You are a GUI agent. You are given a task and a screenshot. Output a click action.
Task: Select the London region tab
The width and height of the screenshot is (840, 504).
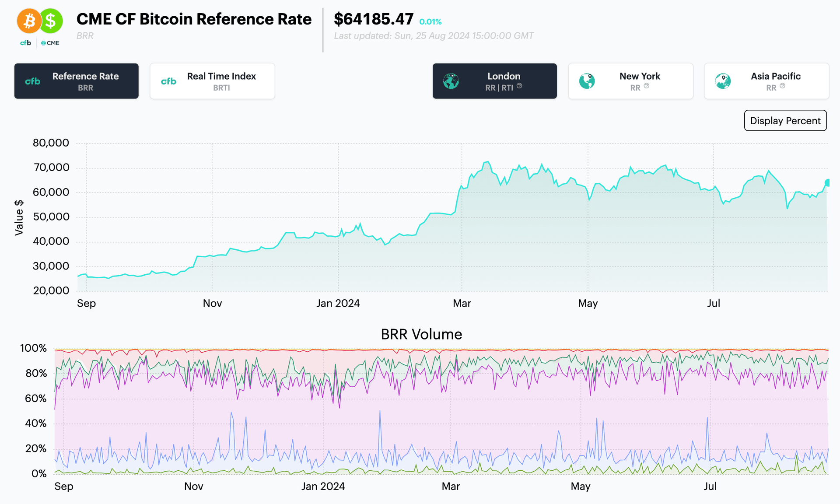coord(495,81)
